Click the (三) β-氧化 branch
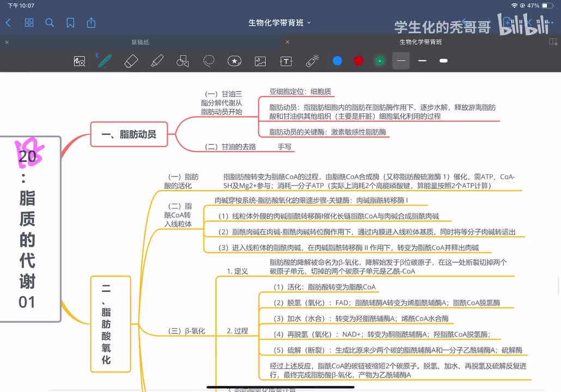The height and width of the screenshot is (392, 561). pyautogui.click(x=186, y=331)
